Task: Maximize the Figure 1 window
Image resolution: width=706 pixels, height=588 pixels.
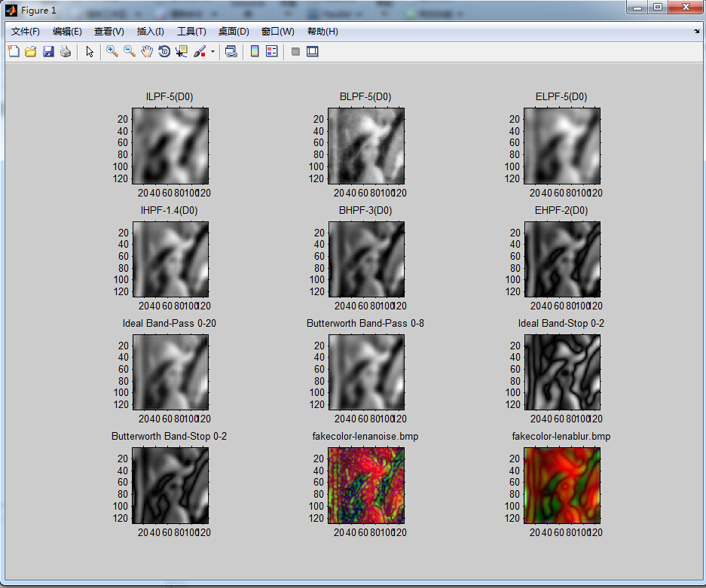Action: (658, 8)
